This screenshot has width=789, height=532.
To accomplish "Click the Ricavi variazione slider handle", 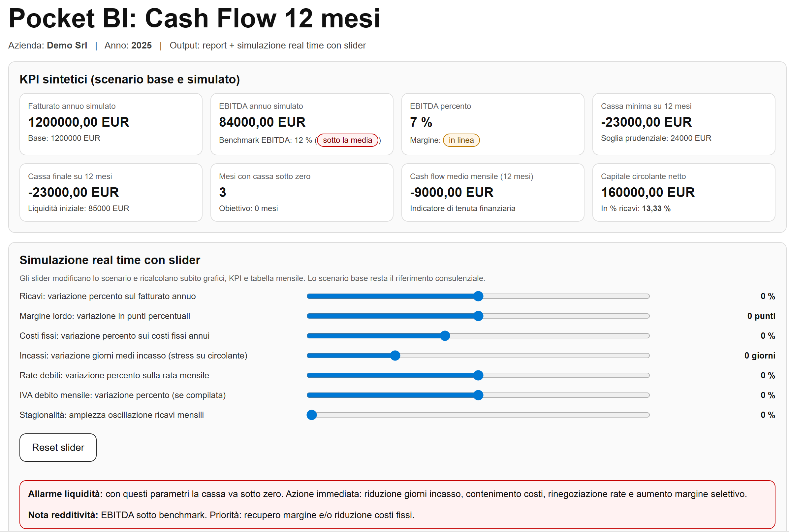I will [478, 296].
